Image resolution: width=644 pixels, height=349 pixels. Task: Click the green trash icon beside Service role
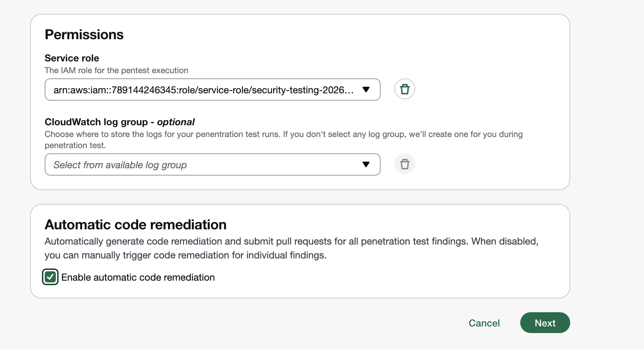tap(404, 89)
